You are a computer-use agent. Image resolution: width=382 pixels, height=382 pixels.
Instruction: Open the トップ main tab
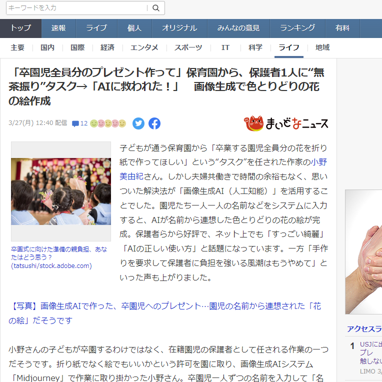(x=21, y=28)
